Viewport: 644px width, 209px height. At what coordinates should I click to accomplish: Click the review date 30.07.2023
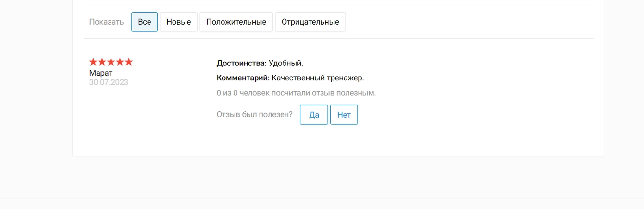pyautogui.click(x=109, y=82)
